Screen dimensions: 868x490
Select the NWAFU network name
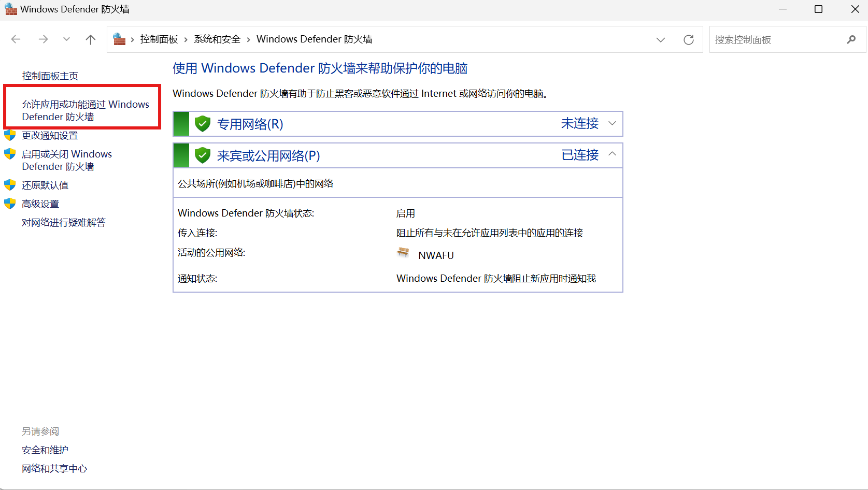pyautogui.click(x=436, y=255)
